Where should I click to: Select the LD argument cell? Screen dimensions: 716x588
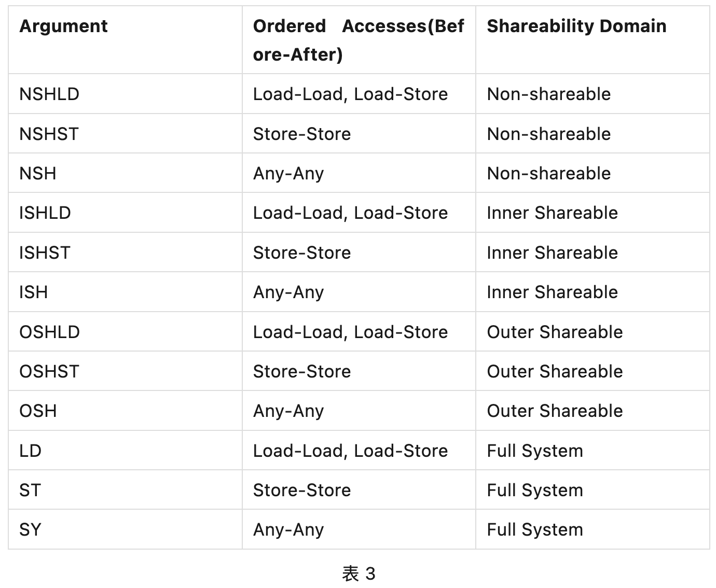click(30, 451)
